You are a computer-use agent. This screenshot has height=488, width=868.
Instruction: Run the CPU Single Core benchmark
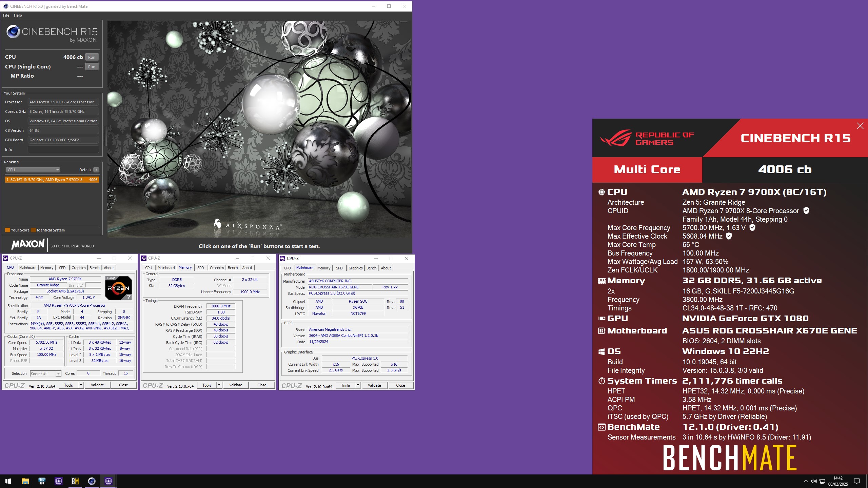92,67
